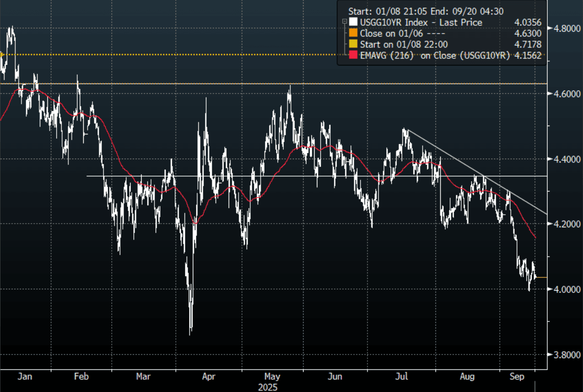583x392 pixels.
Task: Click the 4.8000 y-axis label
Action: tap(567, 28)
